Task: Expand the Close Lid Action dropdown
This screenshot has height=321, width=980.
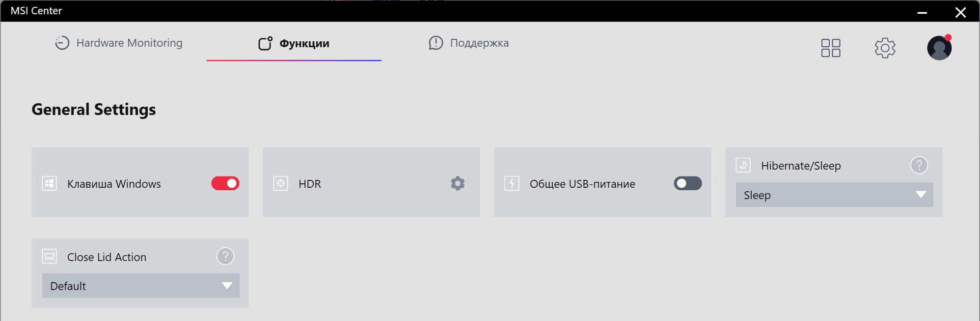Action: [140, 286]
